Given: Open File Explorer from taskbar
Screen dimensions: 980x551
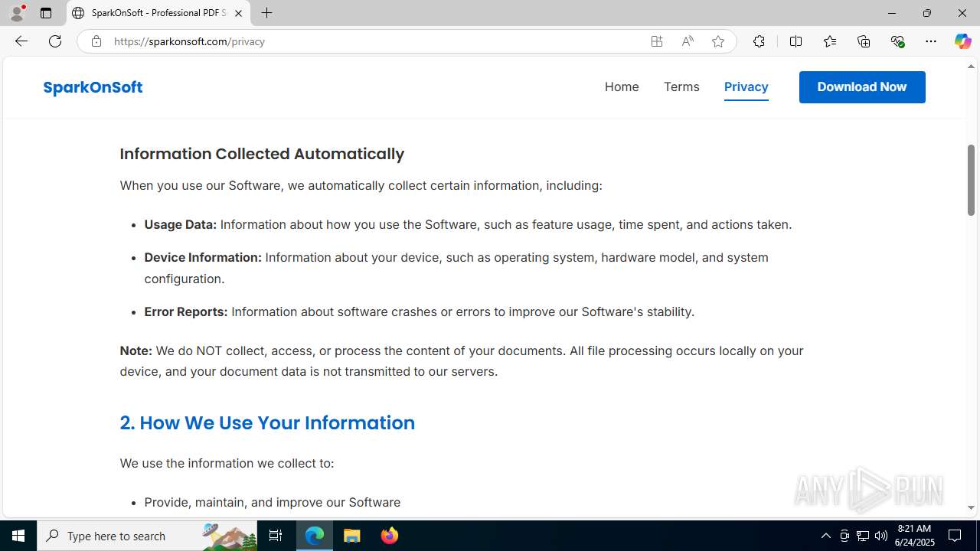Looking at the screenshot, I should (x=352, y=536).
